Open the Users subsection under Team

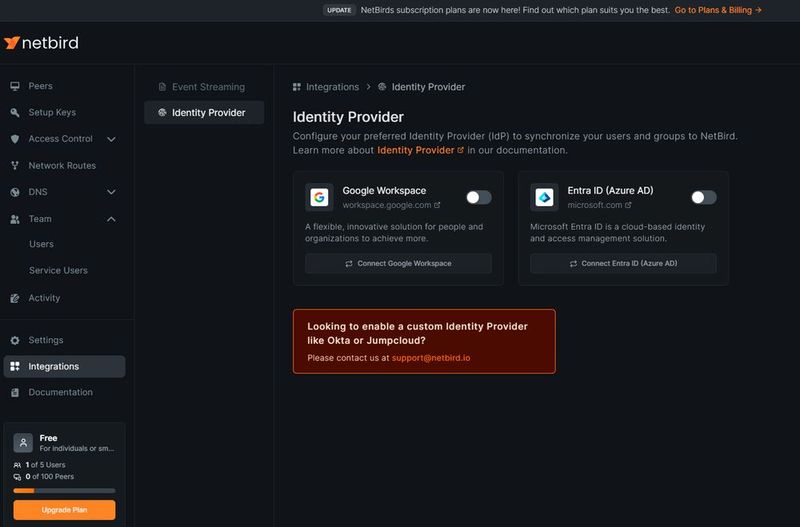coord(41,244)
